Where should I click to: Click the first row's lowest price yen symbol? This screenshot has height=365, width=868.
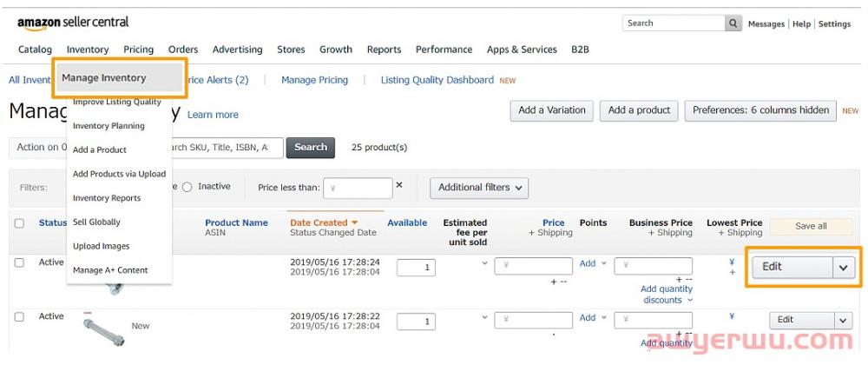(x=732, y=262)
